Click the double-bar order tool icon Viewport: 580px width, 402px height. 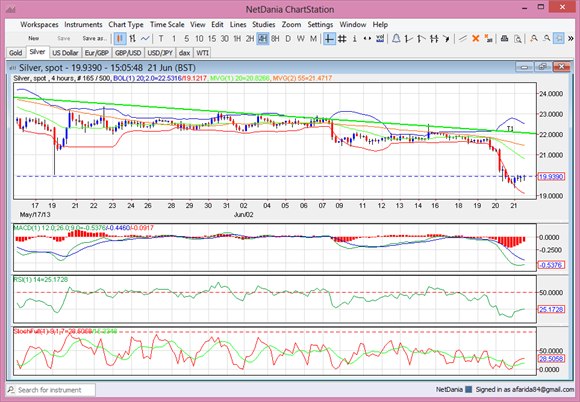434,38
